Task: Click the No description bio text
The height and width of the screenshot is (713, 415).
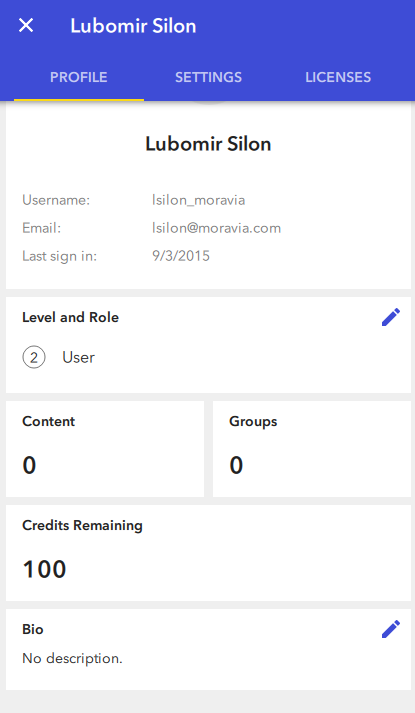Action: pyautogui.click(x=72, y=658)
